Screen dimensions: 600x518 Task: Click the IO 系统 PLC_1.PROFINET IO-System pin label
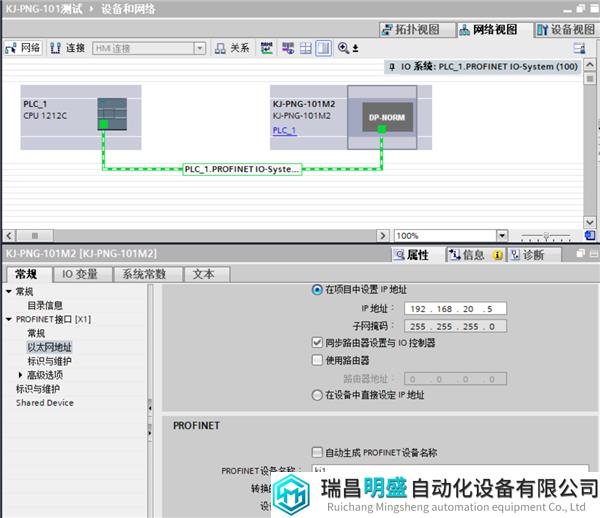tap(483, 67)
